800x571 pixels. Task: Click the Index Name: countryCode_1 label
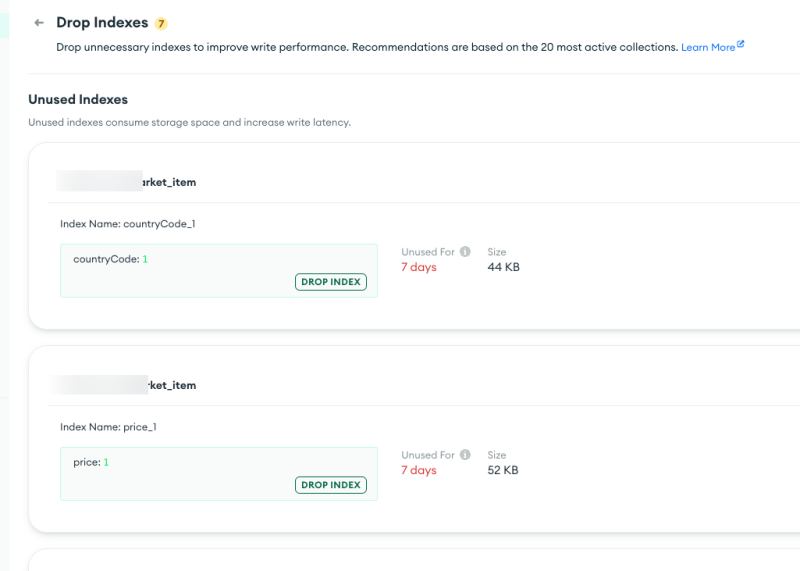pyautogui.click(x=127, y=224)
